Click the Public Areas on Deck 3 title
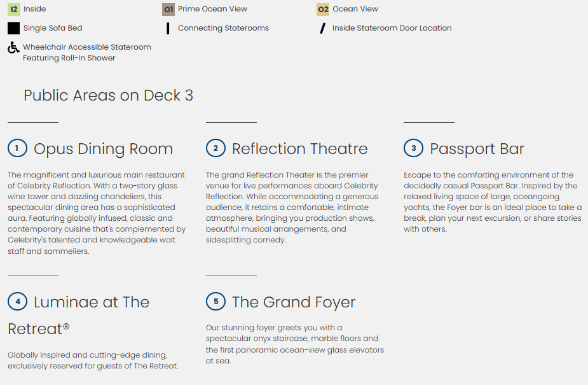 coord(108,95)
